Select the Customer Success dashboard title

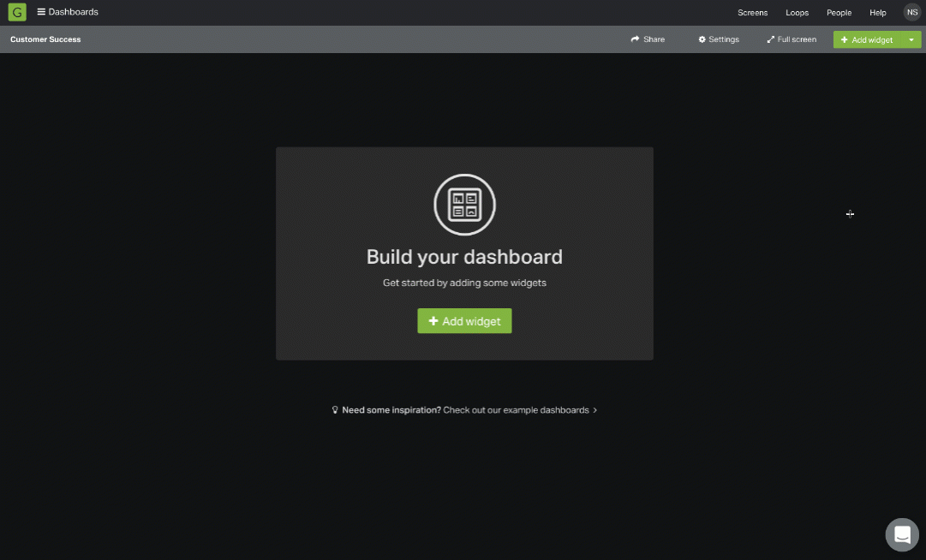point(45,39)
